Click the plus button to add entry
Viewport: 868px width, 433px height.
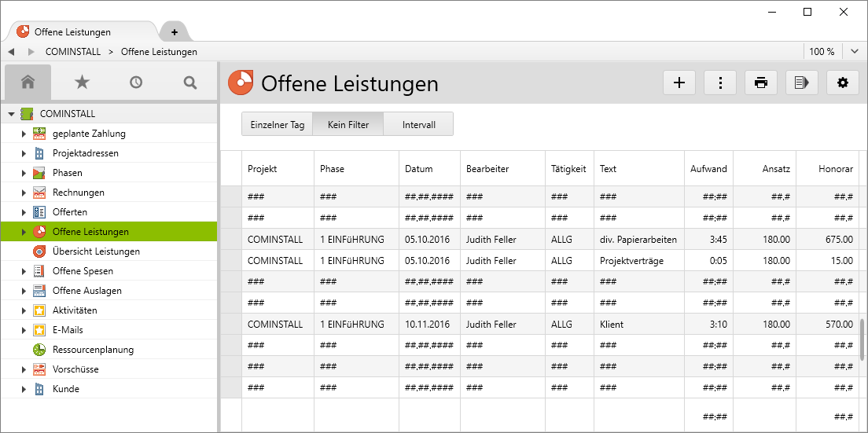pyautogui.click(x=679, y=83)
